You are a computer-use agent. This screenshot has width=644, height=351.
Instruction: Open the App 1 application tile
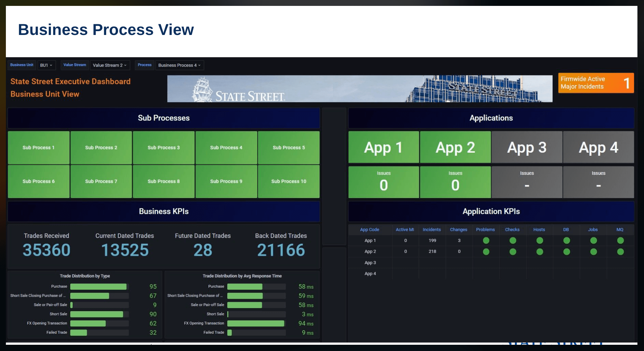pos(384,147)
